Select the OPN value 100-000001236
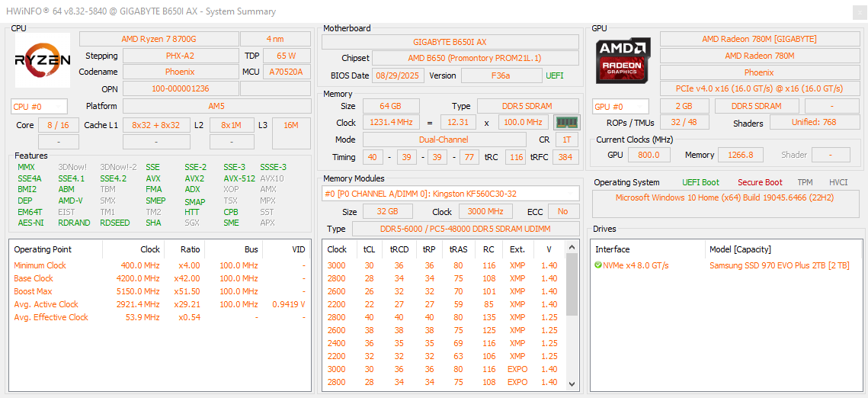The height and width of the screenshot is (398, 868). [x=180, y=88]
